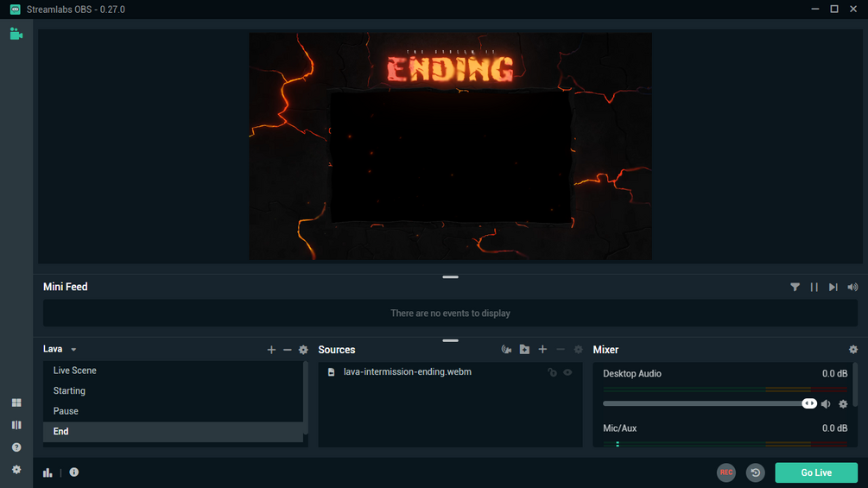This screenshot has width=868, height=488.
Task: Skip the current Mini Feed alert
Action: click(833, 287)
